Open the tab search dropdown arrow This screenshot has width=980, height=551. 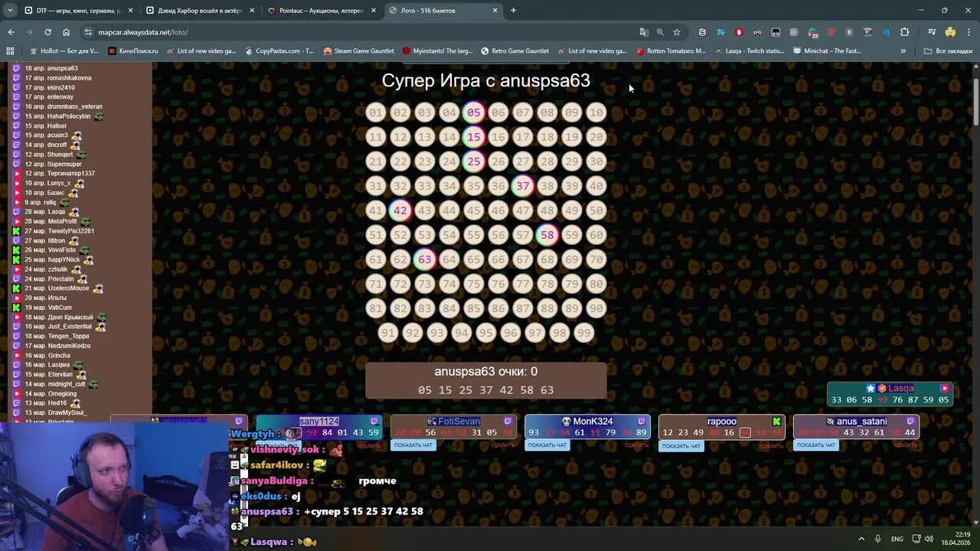pos(10,11)
